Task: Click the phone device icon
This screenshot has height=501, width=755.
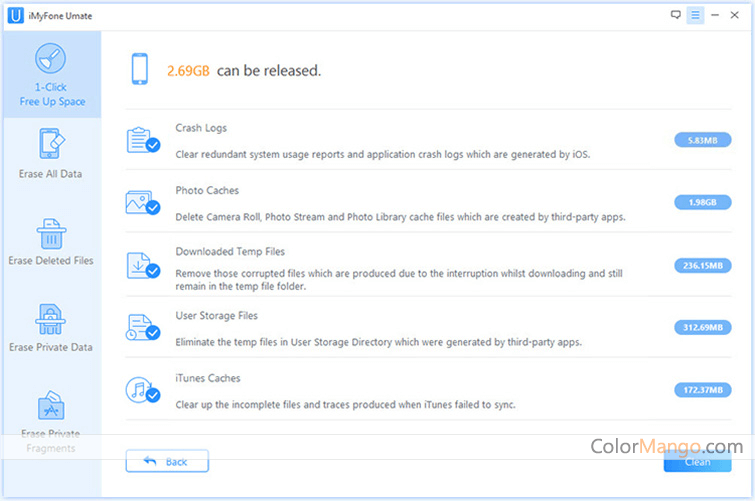Action: [x=140, y=70]
